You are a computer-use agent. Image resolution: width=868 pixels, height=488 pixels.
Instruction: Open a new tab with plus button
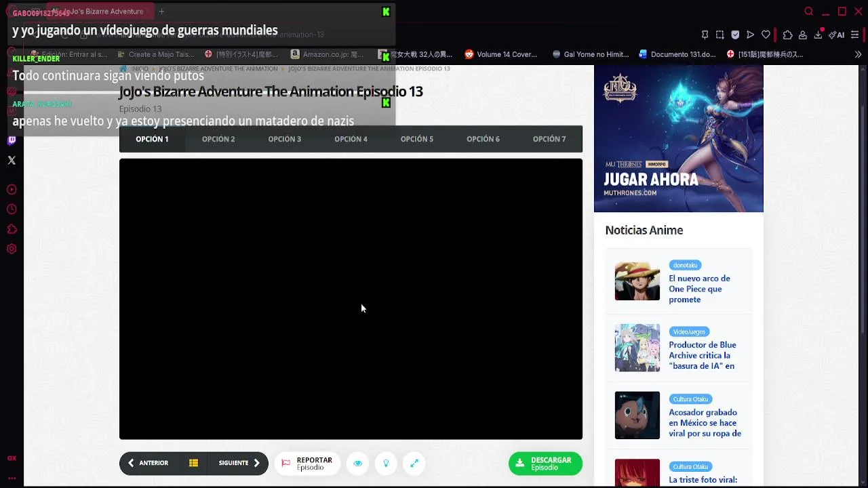tap(161, 12)
